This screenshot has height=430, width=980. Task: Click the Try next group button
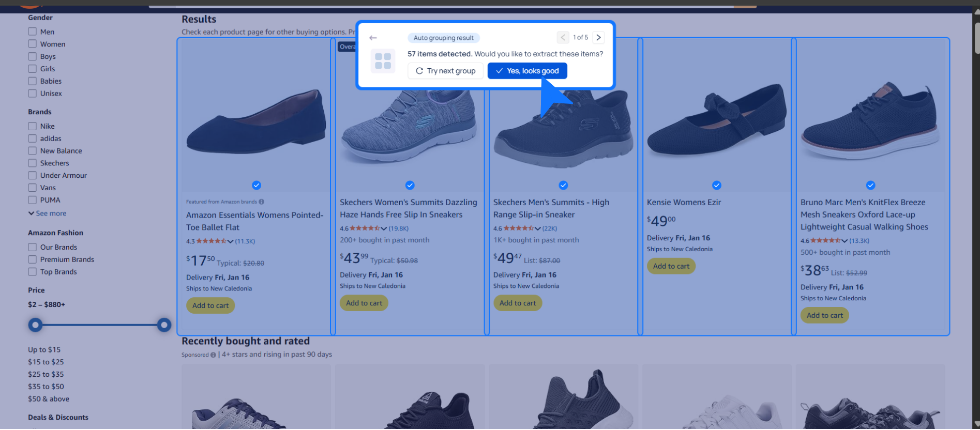tap(445, 71)
